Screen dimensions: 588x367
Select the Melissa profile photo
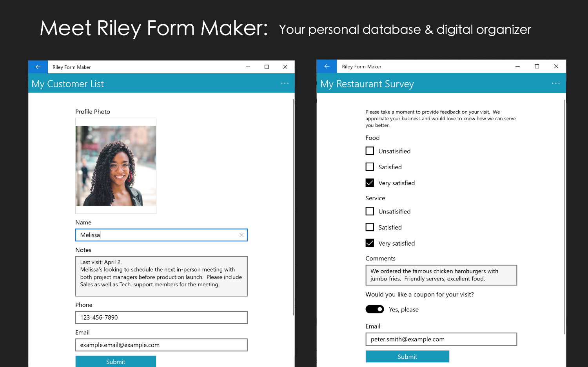(116, 166)
